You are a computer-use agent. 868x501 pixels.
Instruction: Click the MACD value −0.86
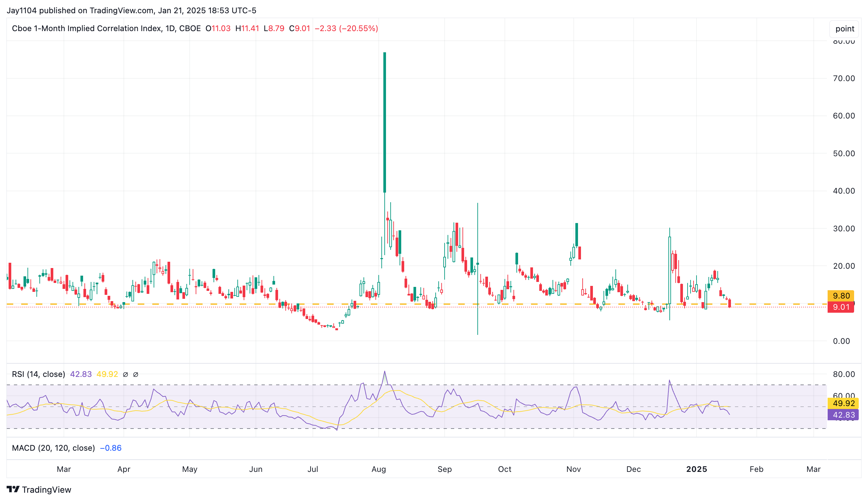(x=111, y=448)
